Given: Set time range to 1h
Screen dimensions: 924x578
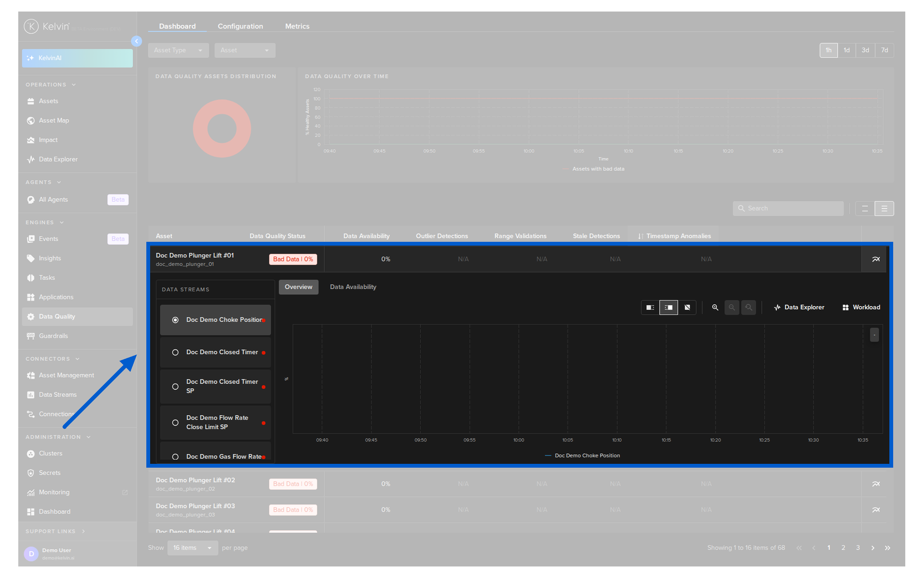Looking at the screenshot, I should [828, 50].
